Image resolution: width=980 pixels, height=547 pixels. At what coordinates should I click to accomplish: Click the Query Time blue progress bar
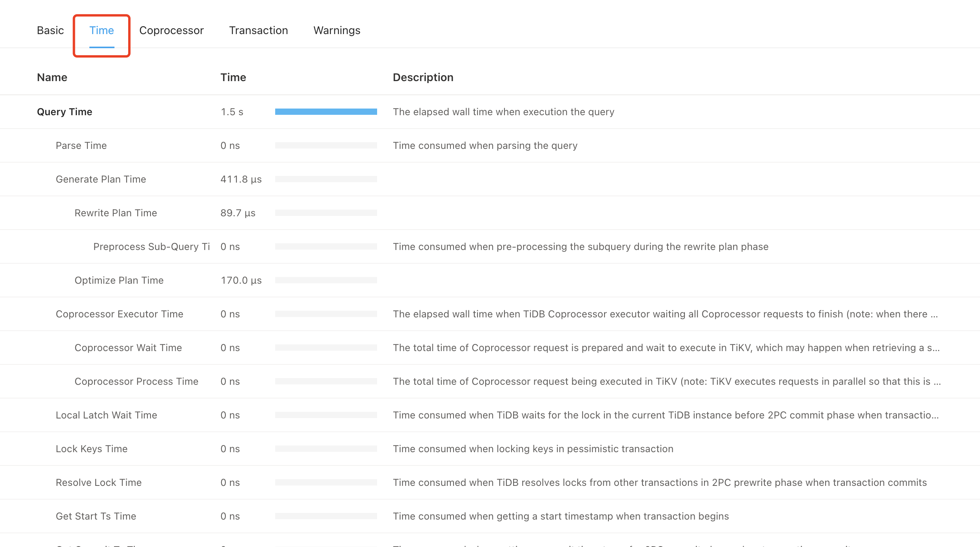click(x=326, y=112)
